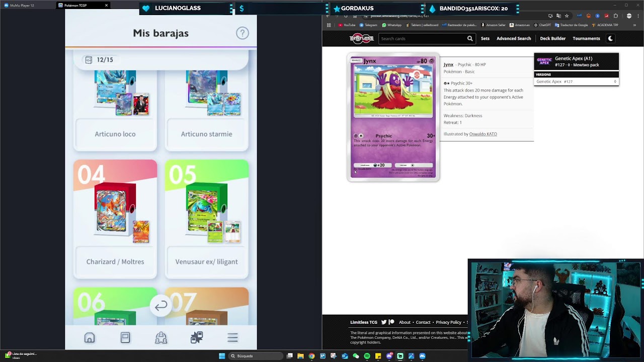Open Discord from the taskbar
644x362 pixels.
[389, 356]
